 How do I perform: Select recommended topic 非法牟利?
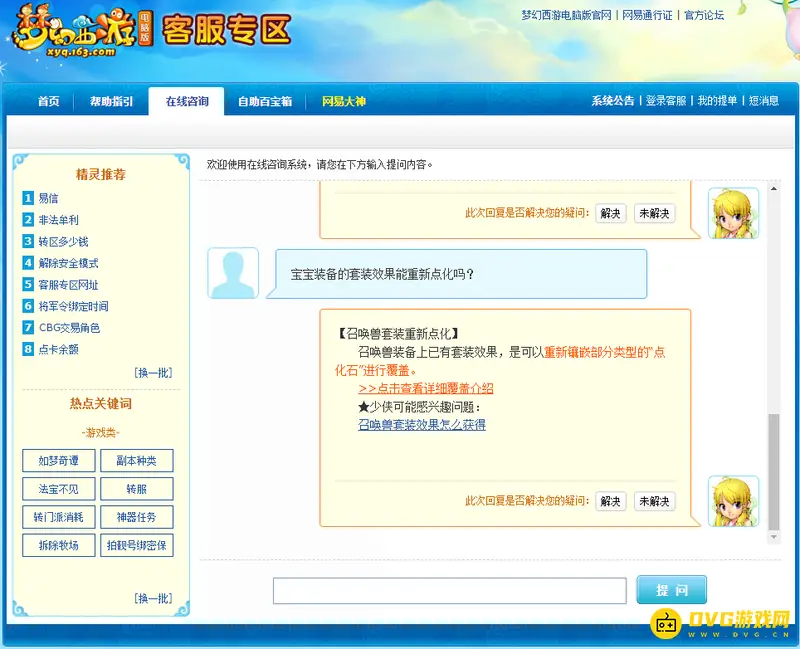(59, 220)
